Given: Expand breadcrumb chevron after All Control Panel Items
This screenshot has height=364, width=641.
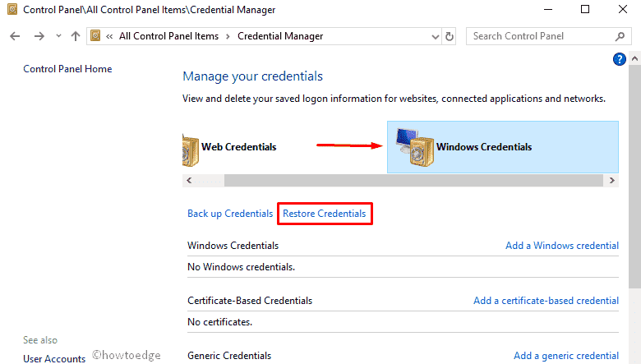Looking at the screenshot, I should (228, 36).
